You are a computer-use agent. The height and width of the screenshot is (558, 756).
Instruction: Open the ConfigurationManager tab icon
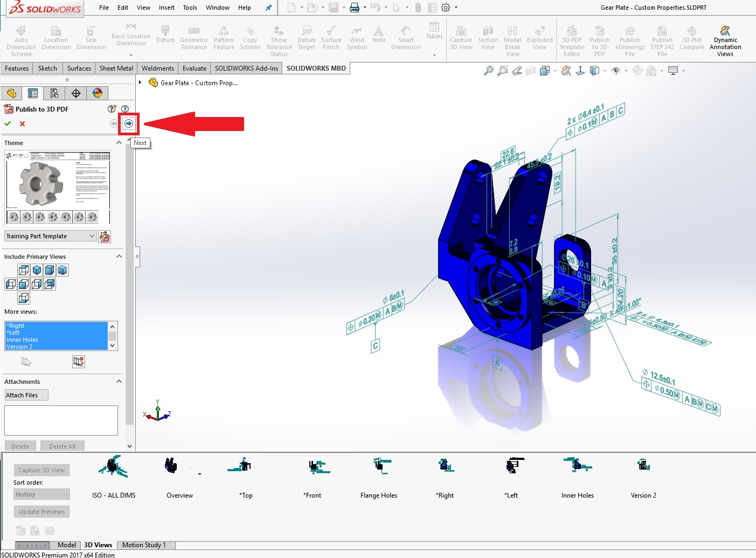coord(54,93)
